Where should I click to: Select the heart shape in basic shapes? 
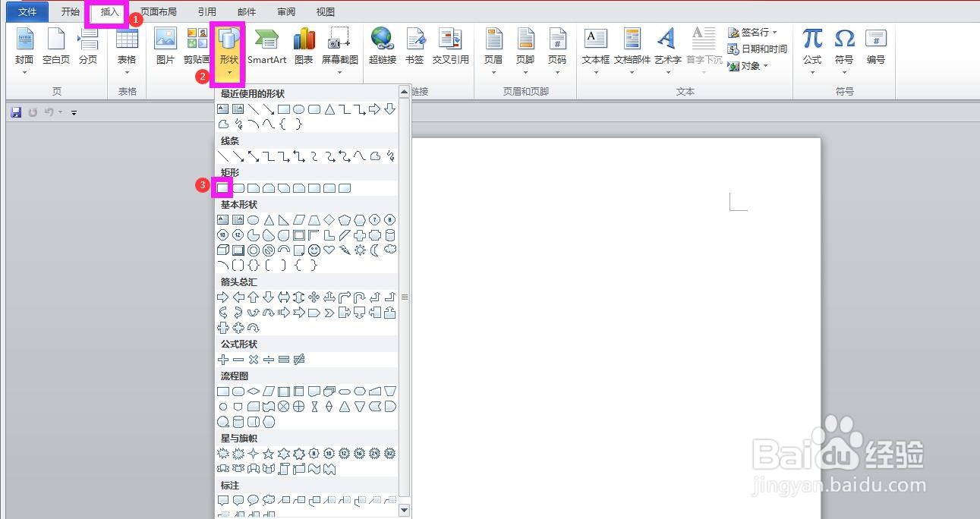pyautogui.click(x=330, y=250)
